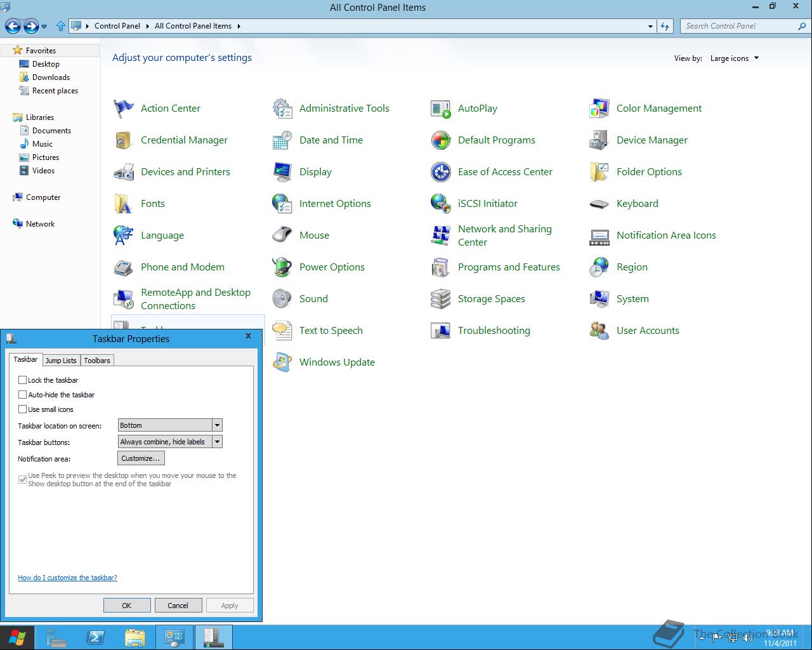Viewport: 812px width, 650px height.
Task: Select Documents library in sidebar
Action: 51,131
